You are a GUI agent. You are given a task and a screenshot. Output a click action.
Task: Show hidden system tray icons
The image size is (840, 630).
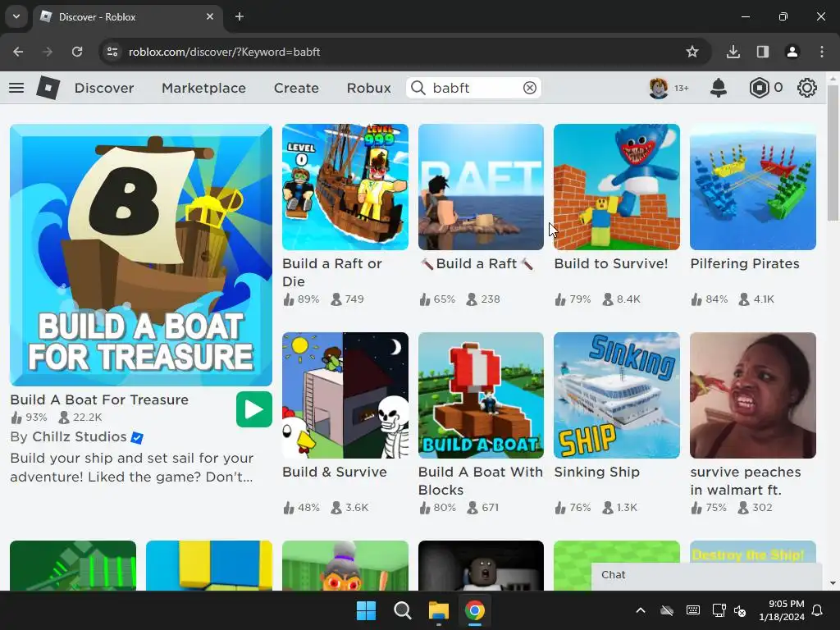[x=641, y=610]
